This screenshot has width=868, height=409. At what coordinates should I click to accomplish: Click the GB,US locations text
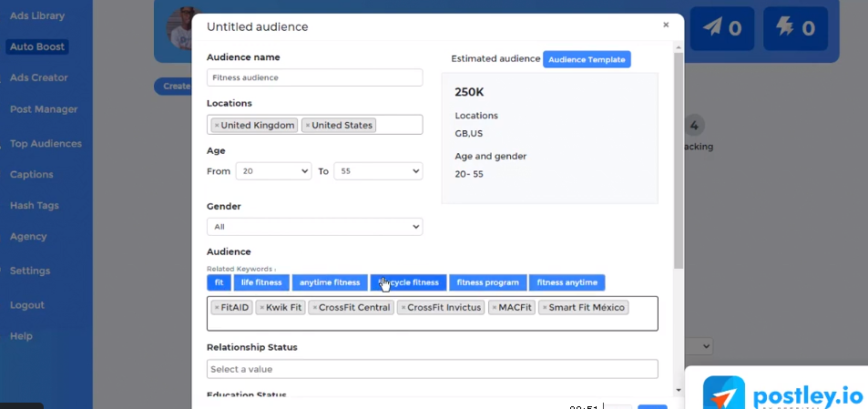point(469,134)
